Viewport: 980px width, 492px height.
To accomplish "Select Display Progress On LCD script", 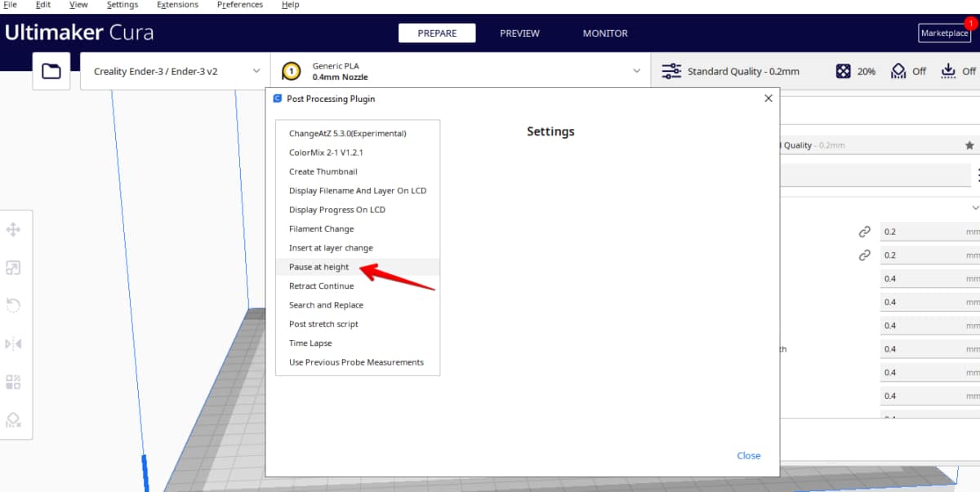I will pyautogui.click(x=358, y=210).
